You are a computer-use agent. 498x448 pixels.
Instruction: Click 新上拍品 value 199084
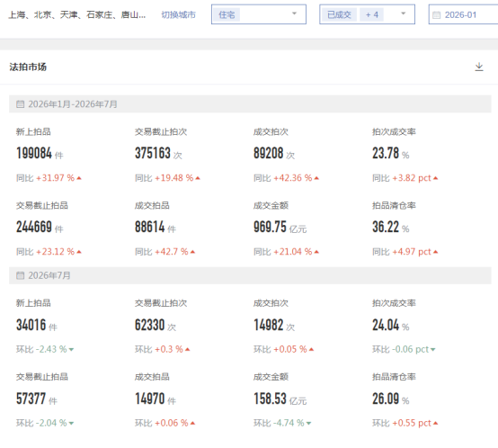[x=34, y=153]
